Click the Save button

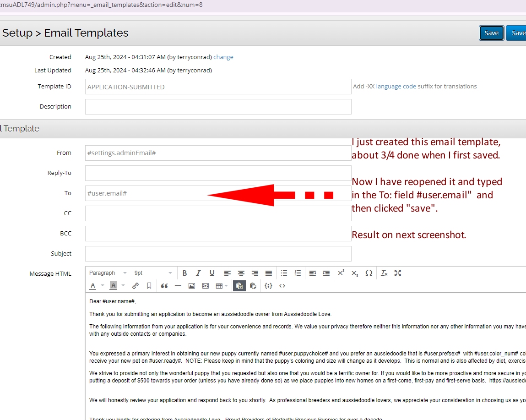[x=491, y=33]
